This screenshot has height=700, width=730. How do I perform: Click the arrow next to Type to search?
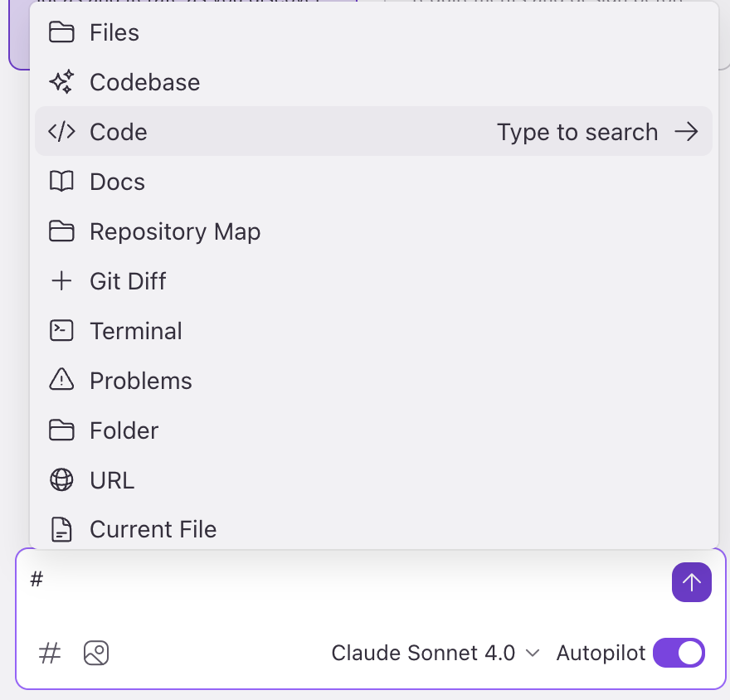(x=686, y=132)
